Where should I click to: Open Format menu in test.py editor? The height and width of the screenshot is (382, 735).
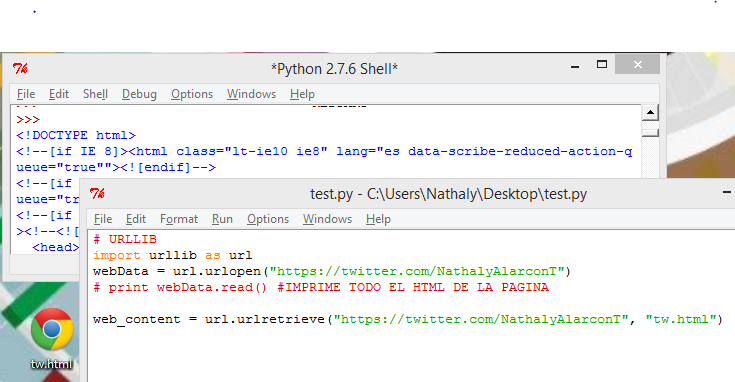[x=179, y=219]
